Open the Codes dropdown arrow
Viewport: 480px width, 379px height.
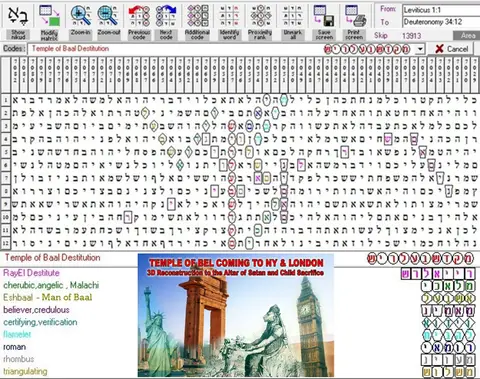pos(420,49)
